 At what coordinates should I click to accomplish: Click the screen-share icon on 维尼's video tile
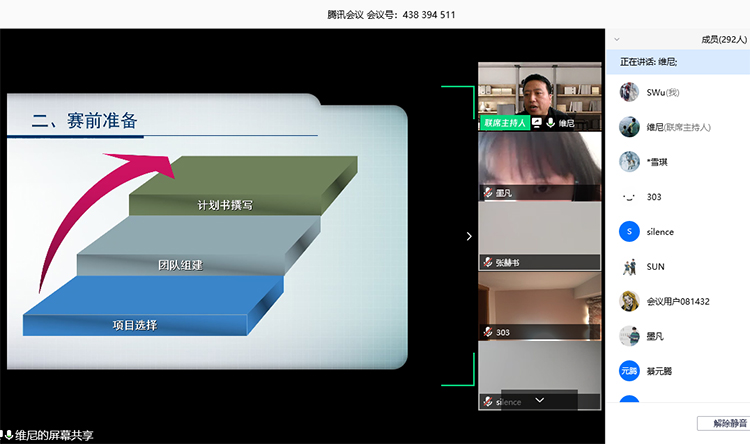click(537, 123)
